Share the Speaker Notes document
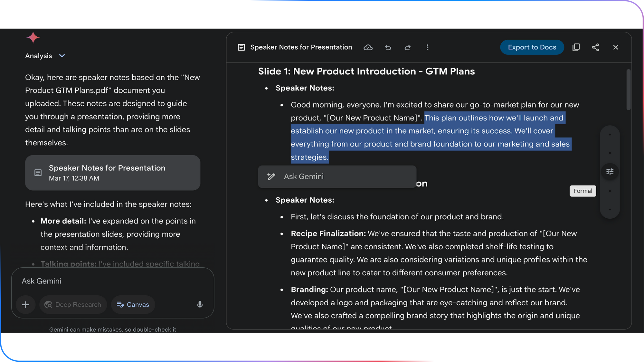644x362 pixels. tap(595, 47)
